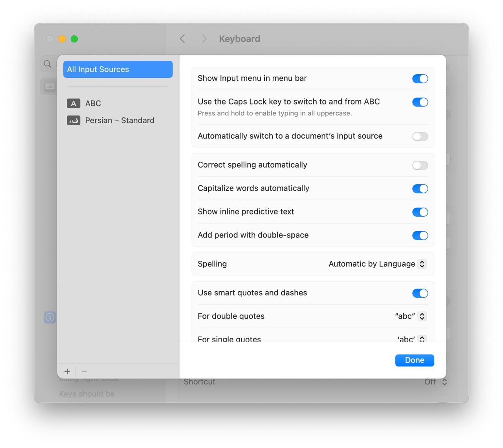503x448 pixels.
Task: Select ABC input source row
Action: [118, 103]
